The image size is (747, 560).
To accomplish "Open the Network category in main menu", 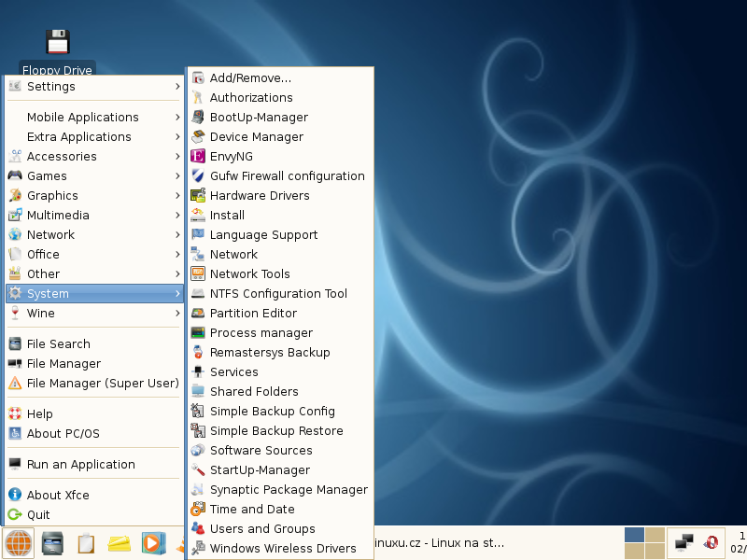I will click(x=94, y=235).
